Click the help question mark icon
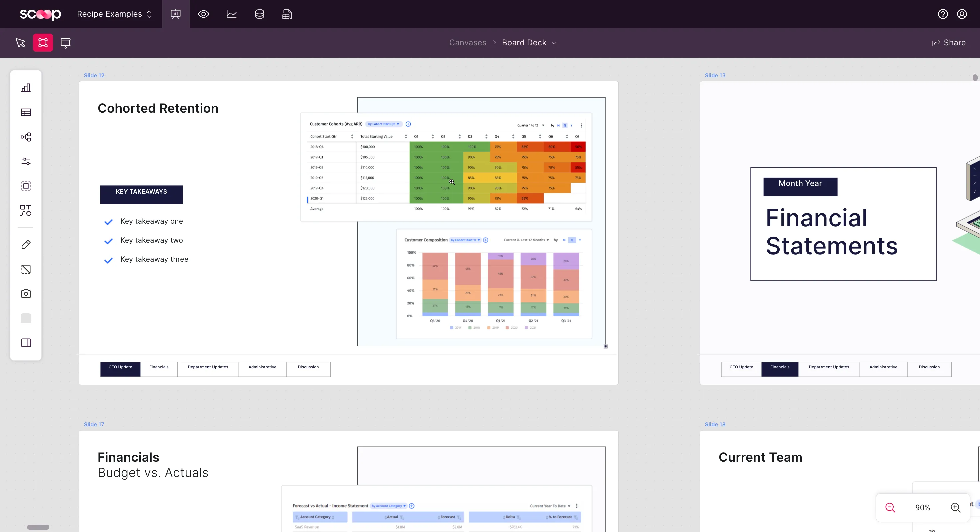This screenshot has height=532, width=980. tap(943, 14)
